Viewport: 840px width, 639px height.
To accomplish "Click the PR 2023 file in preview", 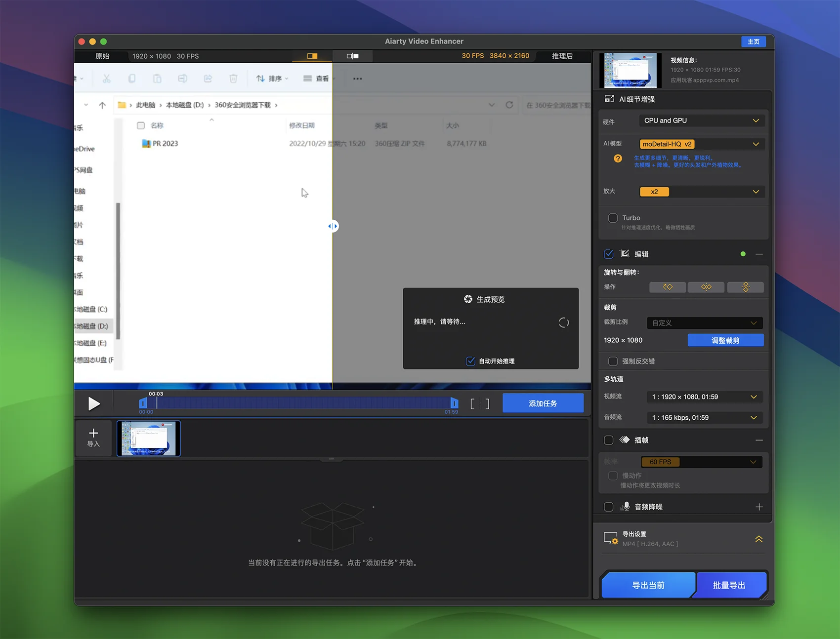I will (x=160, y=143).
